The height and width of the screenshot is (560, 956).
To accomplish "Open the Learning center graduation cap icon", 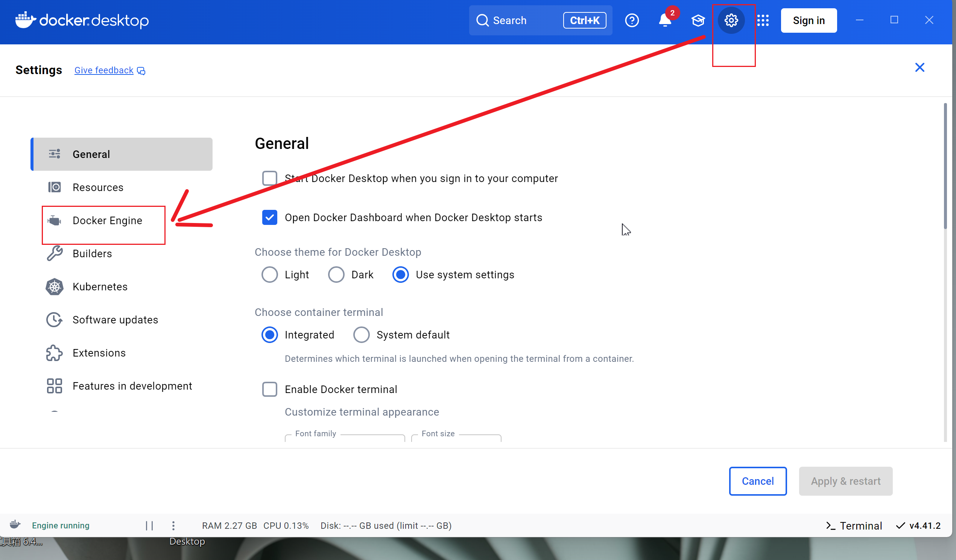I will point(698,20).
